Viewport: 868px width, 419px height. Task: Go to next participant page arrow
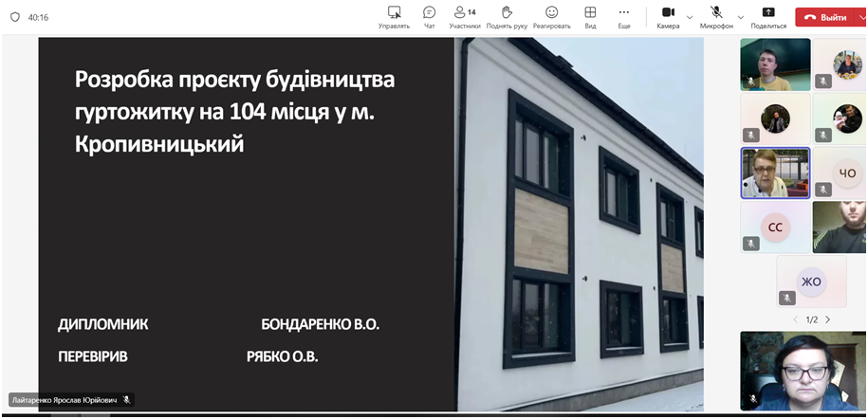coord(827,319)
